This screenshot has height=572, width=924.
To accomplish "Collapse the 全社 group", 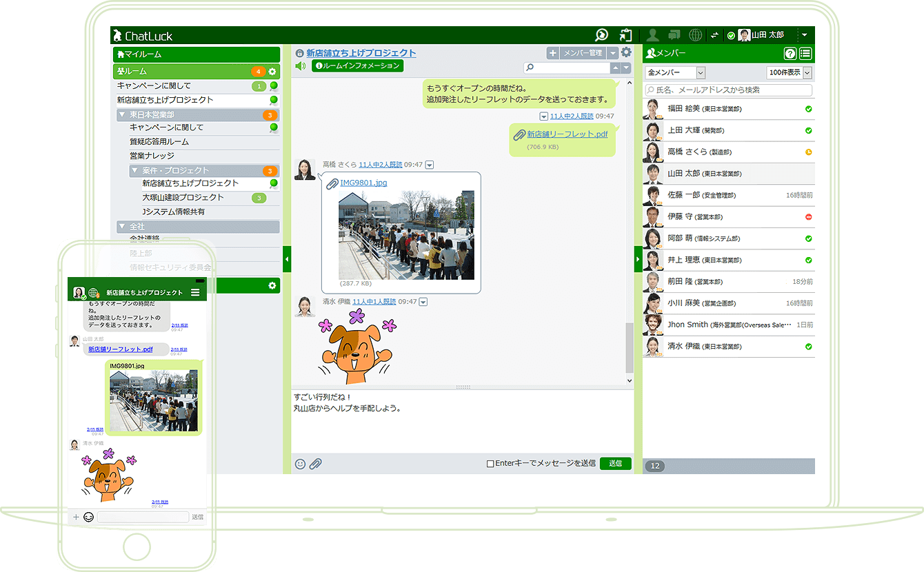I will coord(122,227).
